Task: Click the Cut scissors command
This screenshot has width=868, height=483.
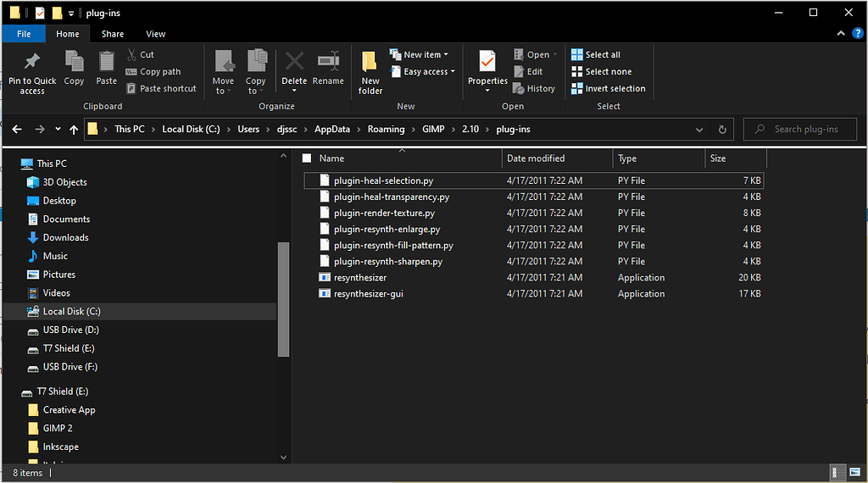Action: point(141,54)
